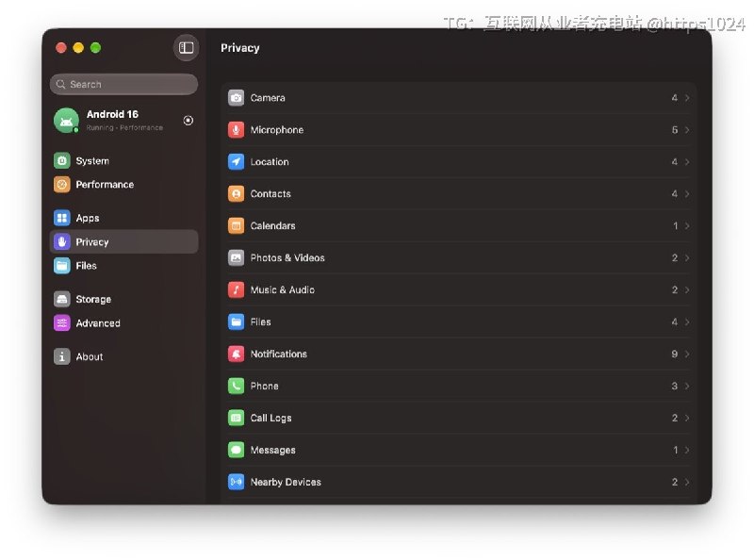Open Storage in the sidebar
Image resolution: width=754 pixels, height=560 pixels.
coord(124,299)
